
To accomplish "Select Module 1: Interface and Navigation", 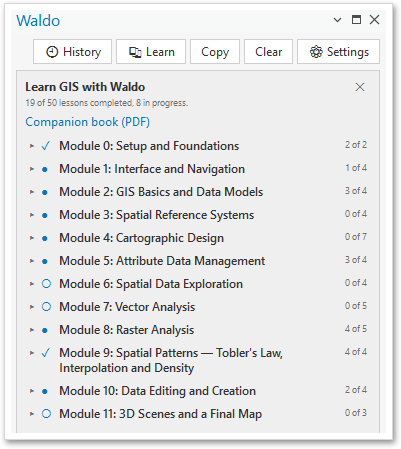I will 152,169.
